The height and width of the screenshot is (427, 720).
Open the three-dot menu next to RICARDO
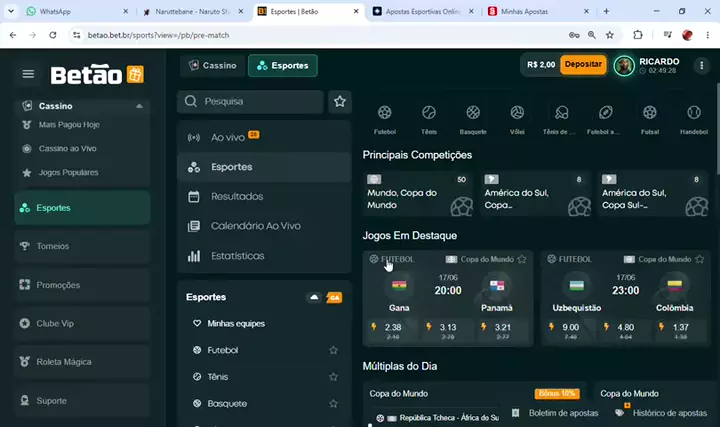tap(701, 66)
